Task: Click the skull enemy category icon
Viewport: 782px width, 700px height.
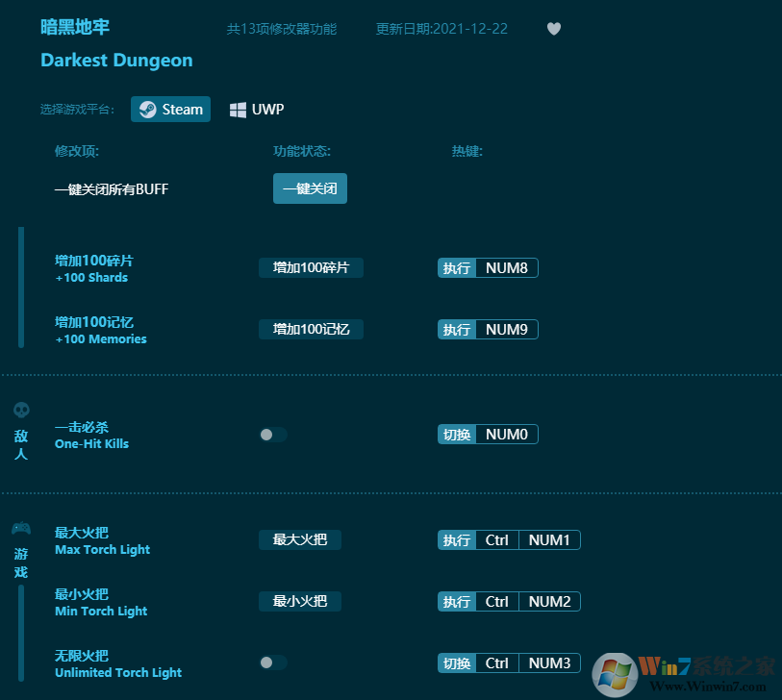Action: click(x=21, y=411)
